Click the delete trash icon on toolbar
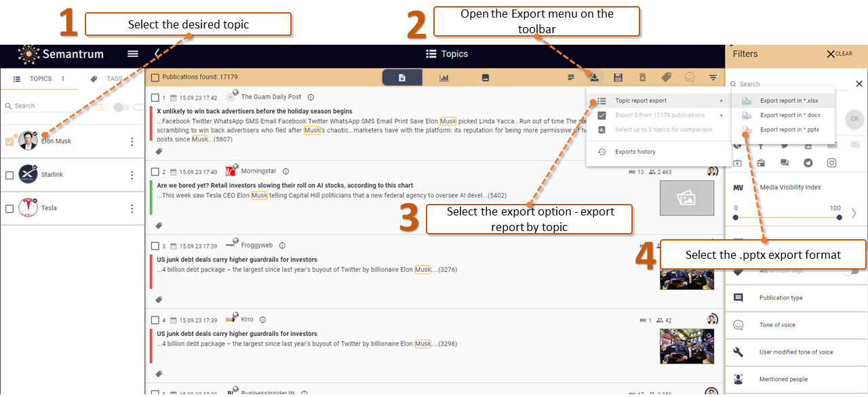 tap(642, 78)
